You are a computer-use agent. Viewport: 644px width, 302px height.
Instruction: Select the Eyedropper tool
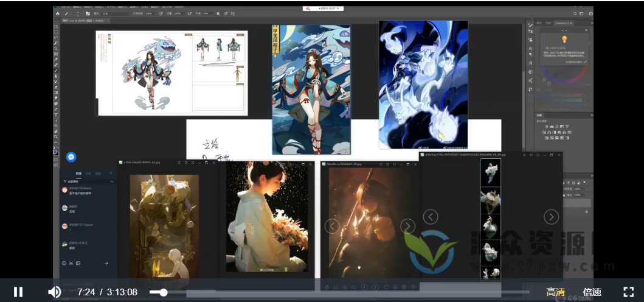point(57,58)
